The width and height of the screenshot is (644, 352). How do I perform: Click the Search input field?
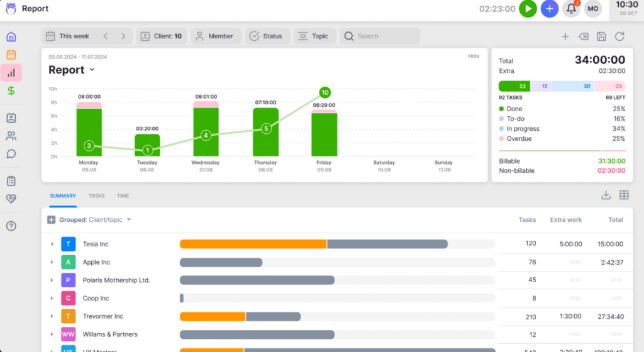click(x=385, y=36)
